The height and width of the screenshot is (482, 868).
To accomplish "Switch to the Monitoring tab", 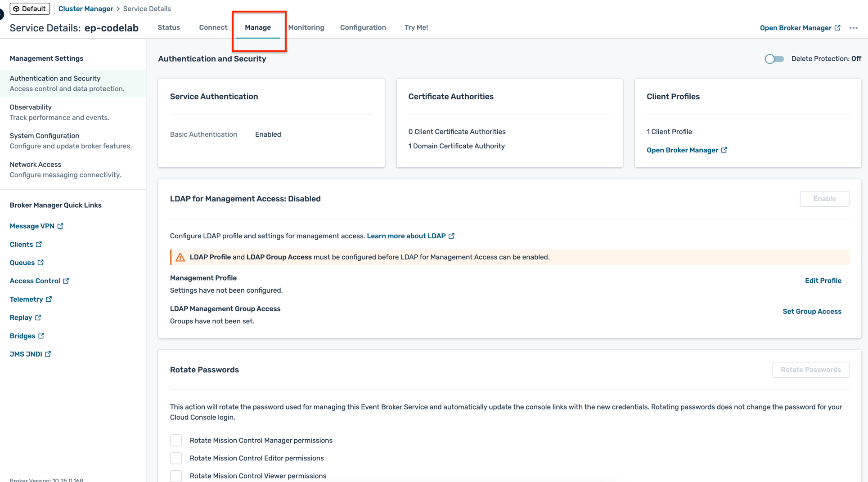I will 306,27.
